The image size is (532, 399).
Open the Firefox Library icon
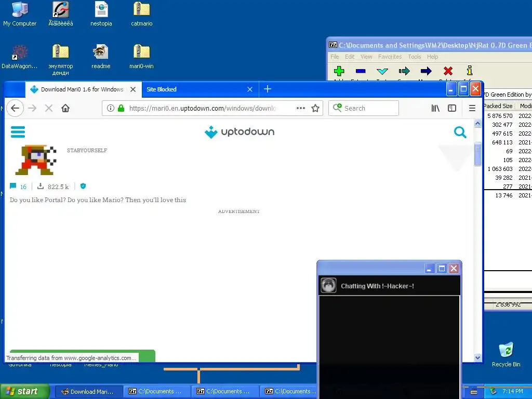click(x=435, y=108)
